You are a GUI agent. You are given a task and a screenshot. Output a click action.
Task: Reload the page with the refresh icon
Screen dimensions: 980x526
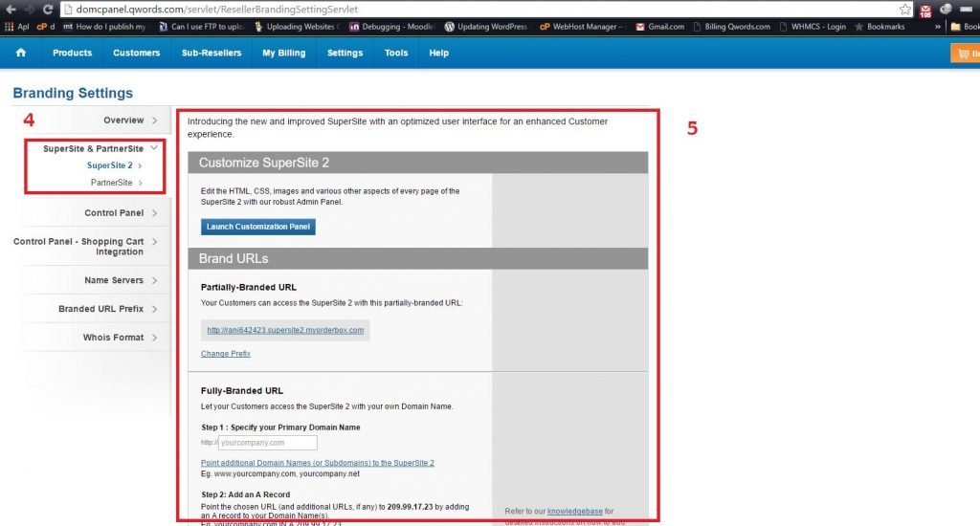[x=48, y=9]
